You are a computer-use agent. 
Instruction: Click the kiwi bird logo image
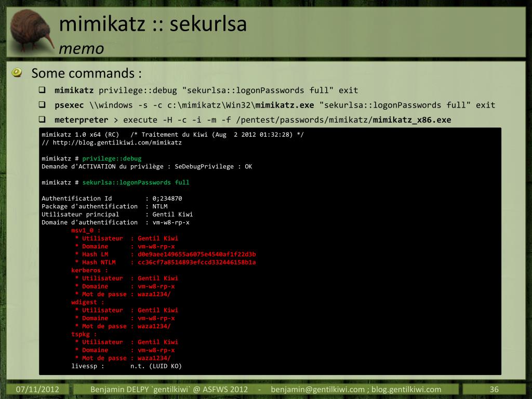(x=32, y=31)
